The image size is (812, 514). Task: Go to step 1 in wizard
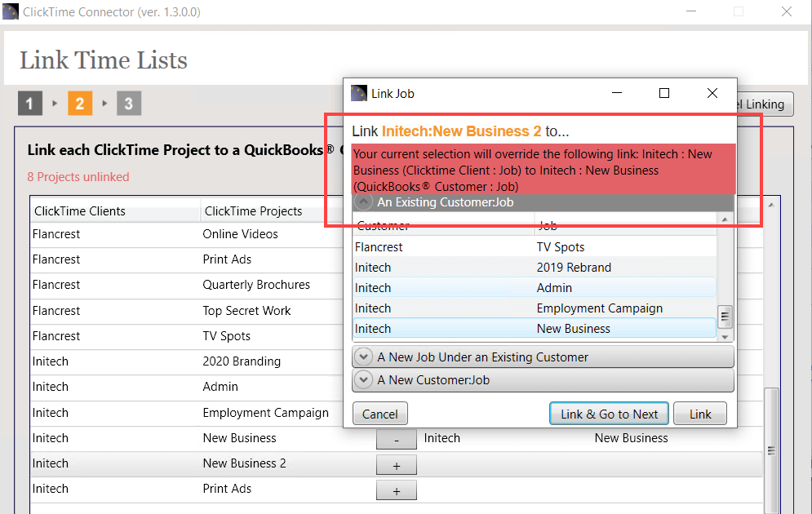point(29,104)
